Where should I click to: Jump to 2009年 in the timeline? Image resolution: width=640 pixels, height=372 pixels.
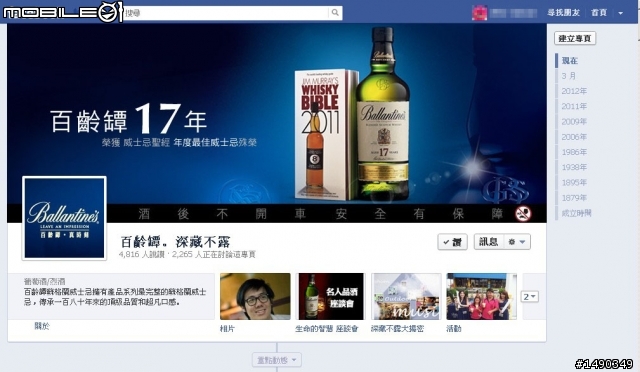click(x=574, y=122)
